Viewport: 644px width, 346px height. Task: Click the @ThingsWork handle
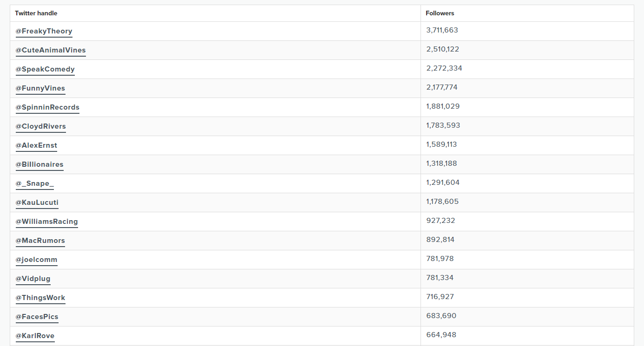click(x=40, y=298)
